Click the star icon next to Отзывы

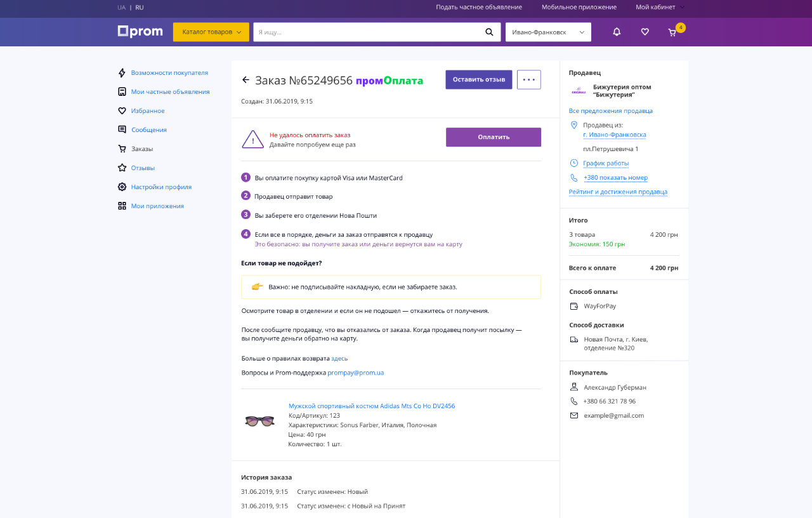tap(122, 168)
